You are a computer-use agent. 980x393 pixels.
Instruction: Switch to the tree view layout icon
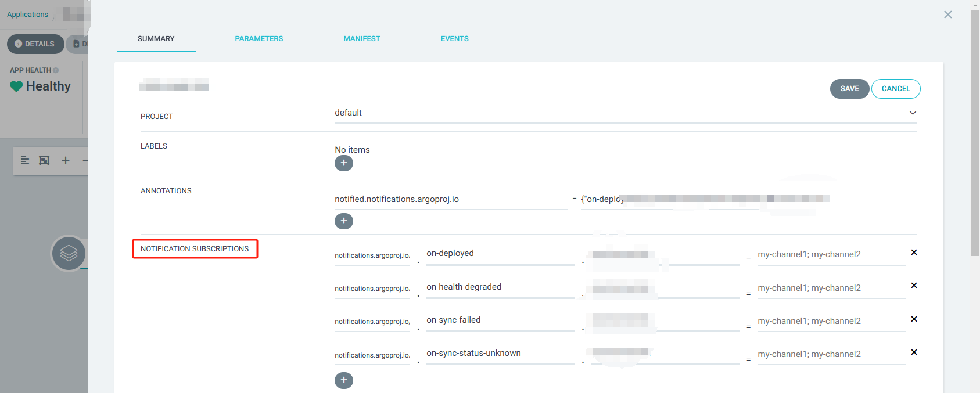[25, 160]
